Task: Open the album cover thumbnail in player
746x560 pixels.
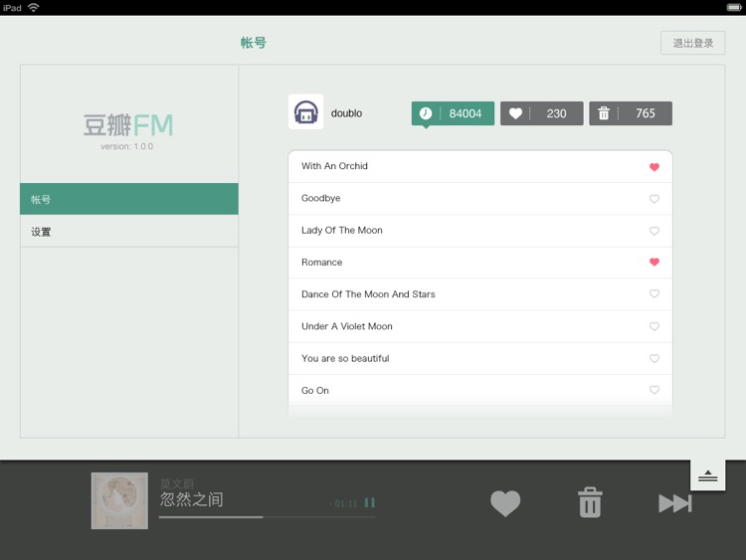Action: (119, 500)
